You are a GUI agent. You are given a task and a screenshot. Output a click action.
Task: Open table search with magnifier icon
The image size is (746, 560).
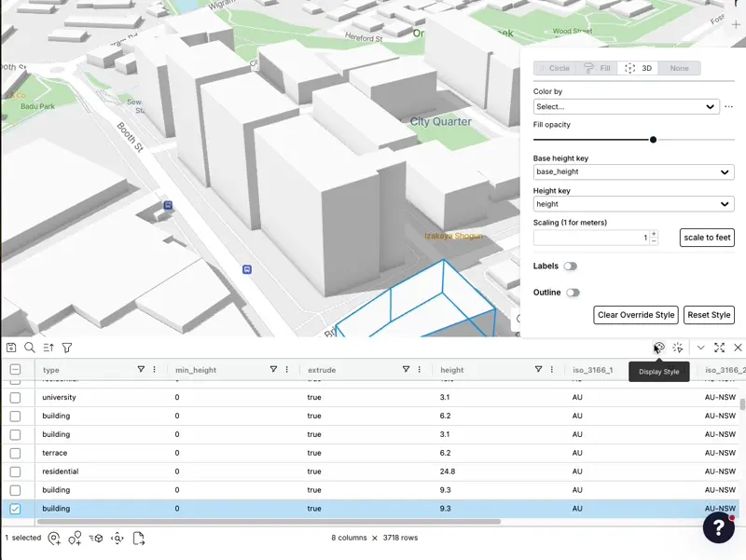[x=30, y=348]
